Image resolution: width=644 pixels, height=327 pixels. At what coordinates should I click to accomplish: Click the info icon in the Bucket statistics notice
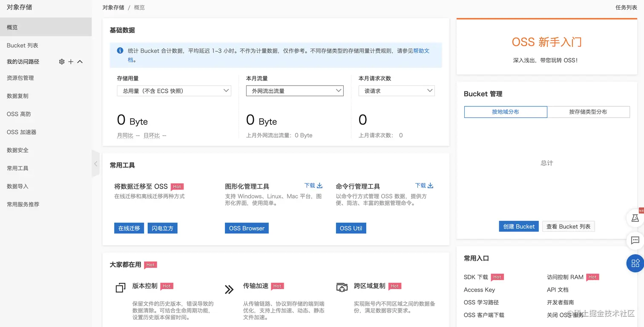120,50
